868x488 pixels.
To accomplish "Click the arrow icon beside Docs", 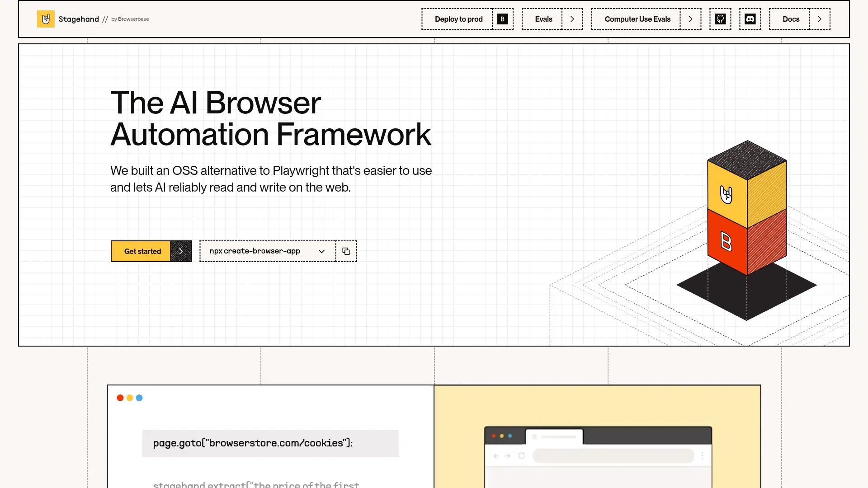I will click(819, 19).
